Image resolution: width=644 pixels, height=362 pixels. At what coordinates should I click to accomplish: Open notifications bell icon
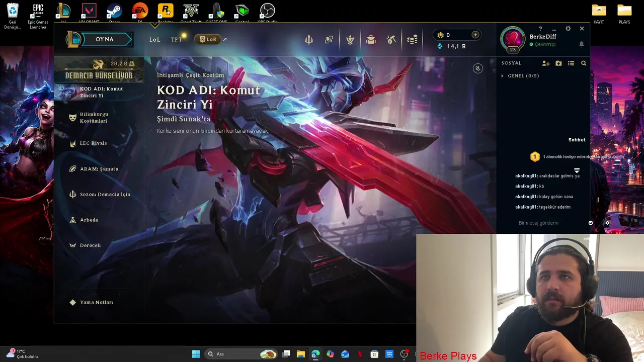pyautogui.click(x=582, y=44)
